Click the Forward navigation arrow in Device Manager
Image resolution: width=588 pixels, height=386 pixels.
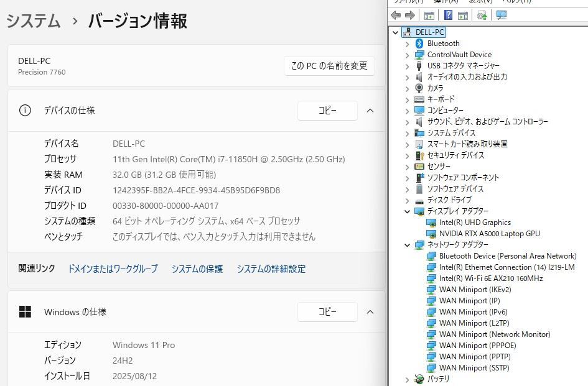click(x=409, y=15)
